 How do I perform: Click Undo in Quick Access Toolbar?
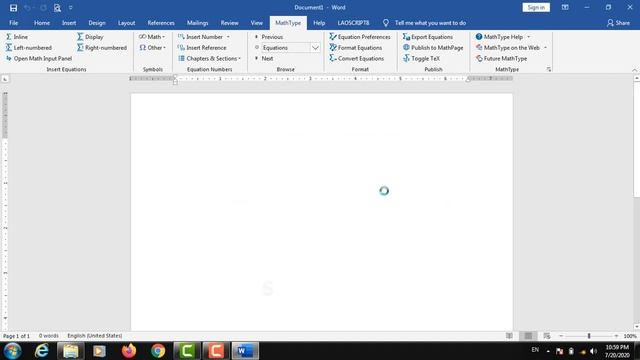27,8
